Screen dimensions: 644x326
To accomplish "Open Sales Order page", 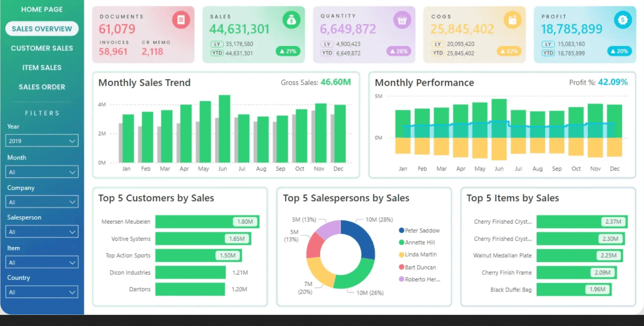I will [42, 87].
